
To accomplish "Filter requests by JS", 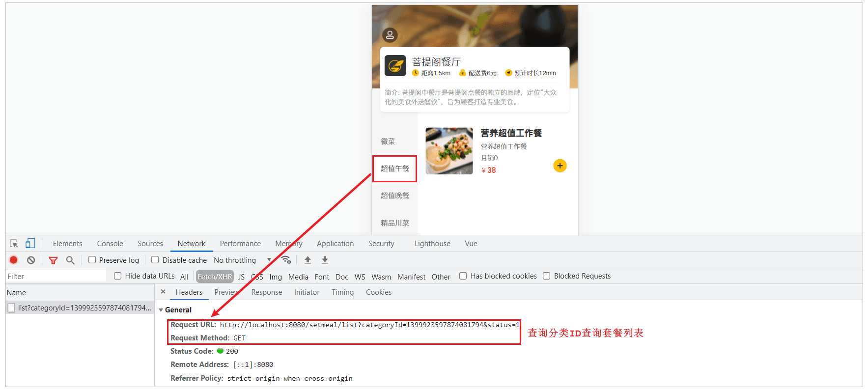I will [241, 277].
